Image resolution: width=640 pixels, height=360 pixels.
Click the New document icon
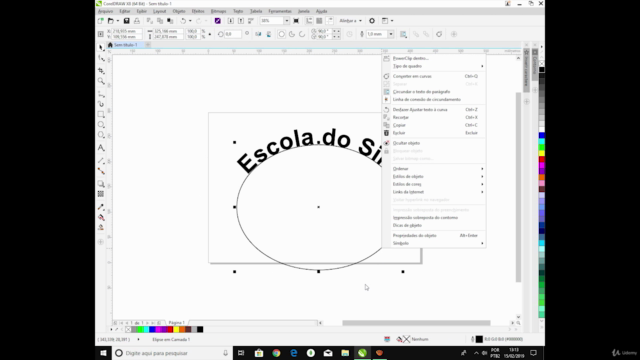101,21
